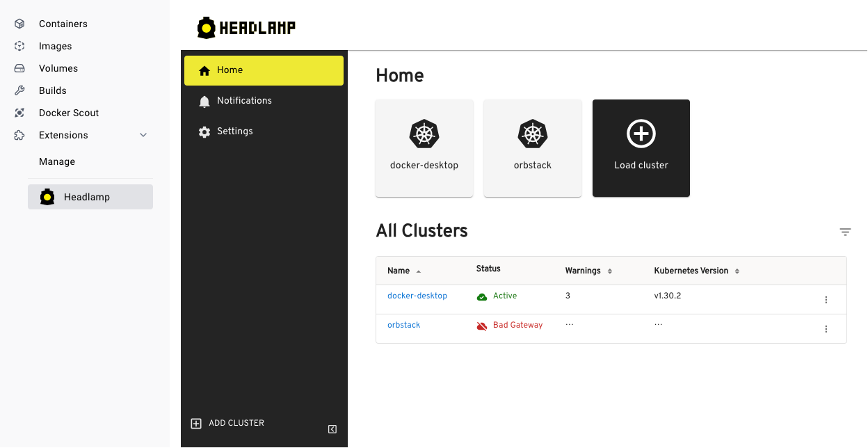This screenshot has width=868, height=448.
Task: Select the Builds wrench icon
Action: [x=19, y=90]
